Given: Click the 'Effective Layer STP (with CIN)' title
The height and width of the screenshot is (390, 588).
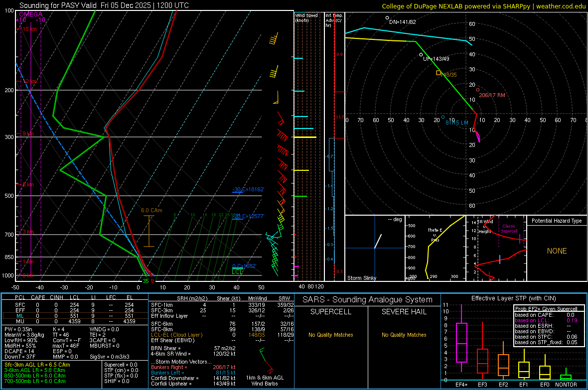Looking at the screenshot, I should 513,298.
